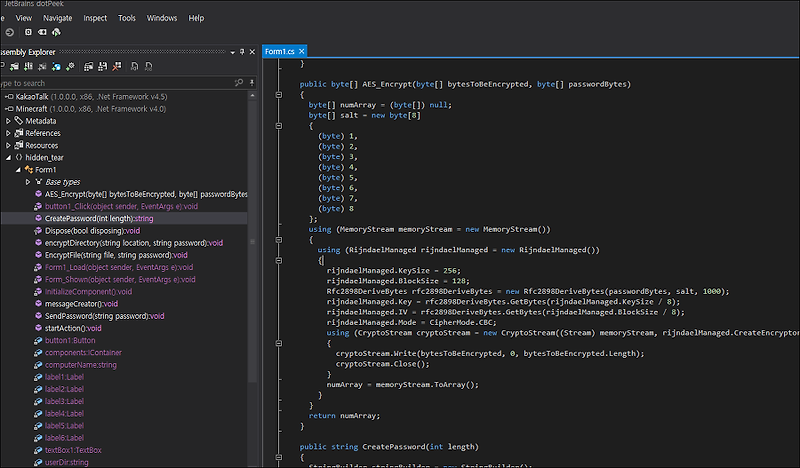Viewport: 800px width, 468px height.
Task: Click the folder with green arrow icon in Assembly Explorer
Action: pos(14,66)
